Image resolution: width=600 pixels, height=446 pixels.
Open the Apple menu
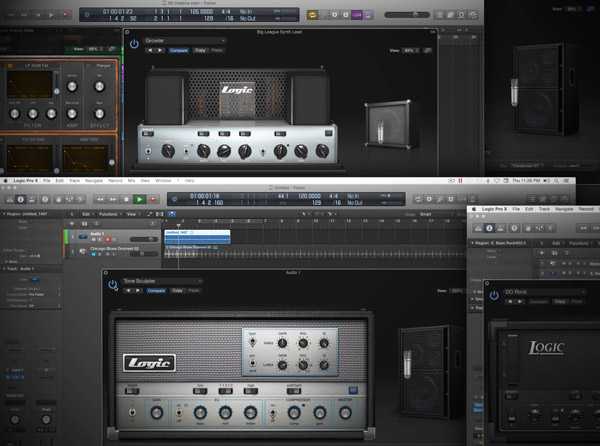tap(5, 181)
